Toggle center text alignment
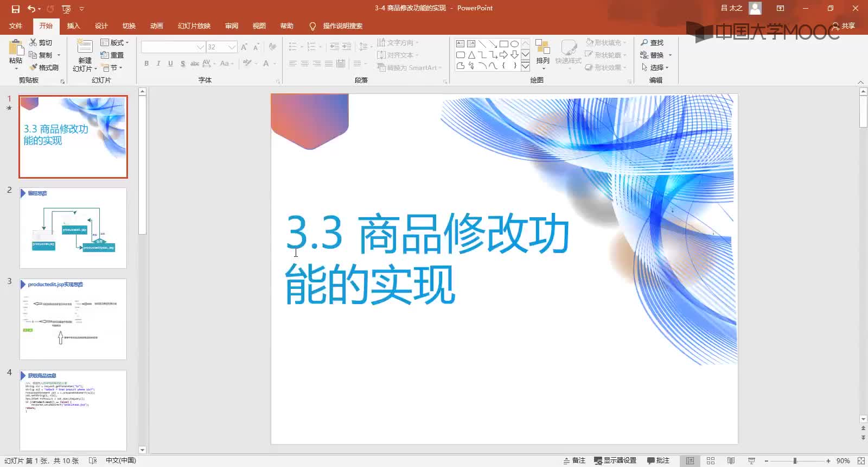The width and height of the screenshot is (868, 467). [x=305, y=64]
